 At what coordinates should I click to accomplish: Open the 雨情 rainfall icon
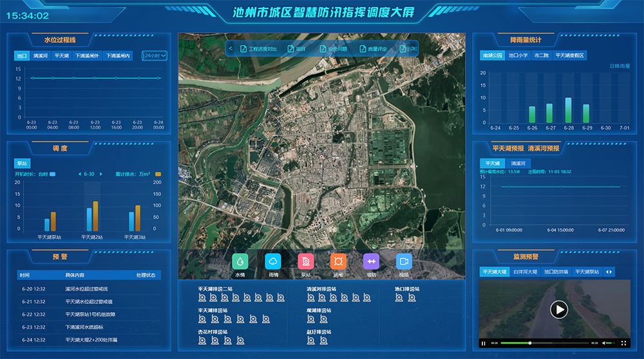pos(273,261)
